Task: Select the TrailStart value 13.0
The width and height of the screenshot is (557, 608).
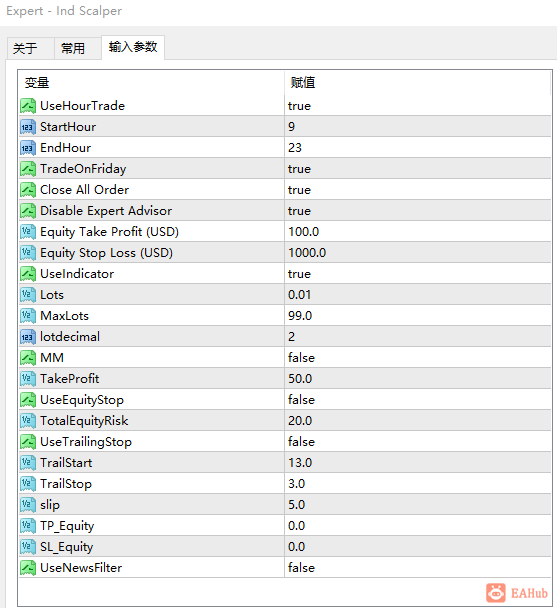Action: 300,463
